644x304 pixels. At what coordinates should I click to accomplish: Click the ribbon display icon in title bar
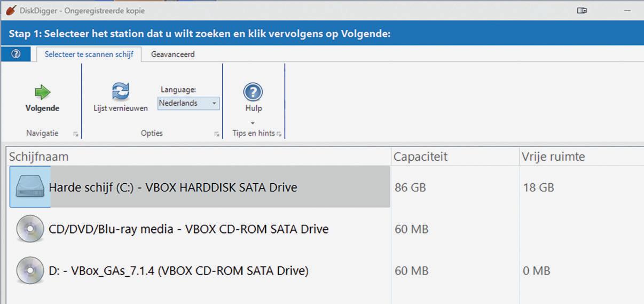point(582,10)
